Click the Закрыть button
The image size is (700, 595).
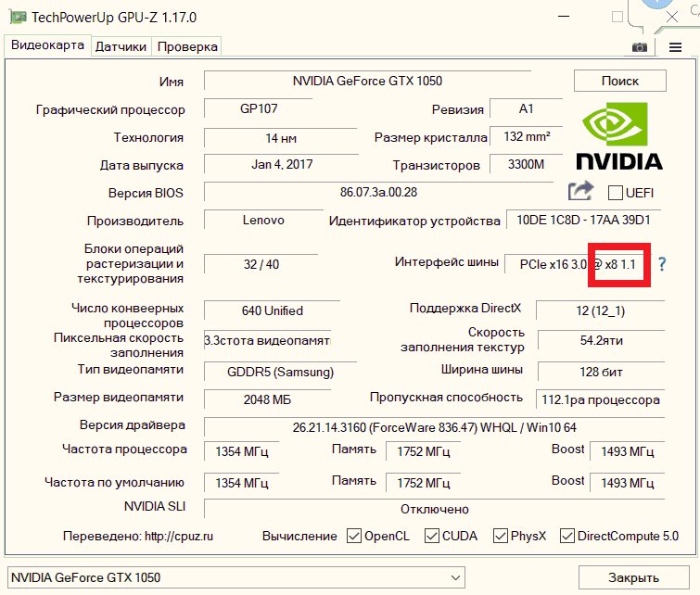634,577
